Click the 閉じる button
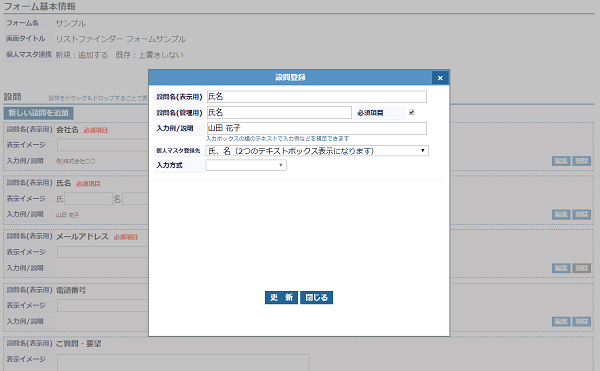Viewport: 600px width, 371px height. pos(316,298)
